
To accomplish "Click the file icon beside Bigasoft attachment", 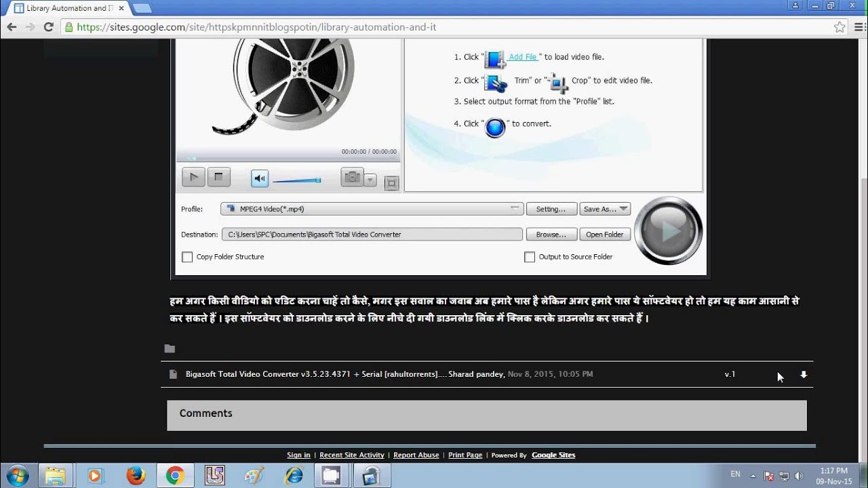I will (173, 374).
